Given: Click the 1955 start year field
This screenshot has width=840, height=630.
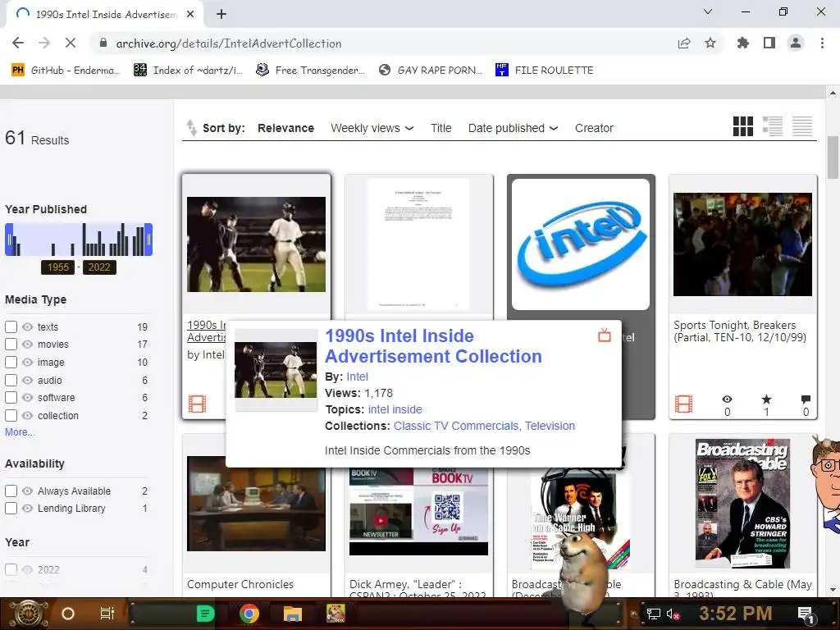Looking at the screenshot, I should point(58,267).
